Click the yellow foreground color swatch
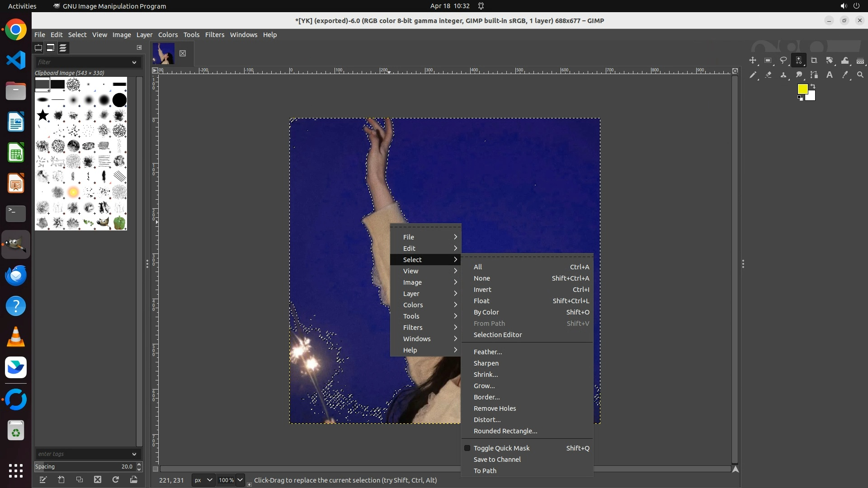 click(802, 89)
